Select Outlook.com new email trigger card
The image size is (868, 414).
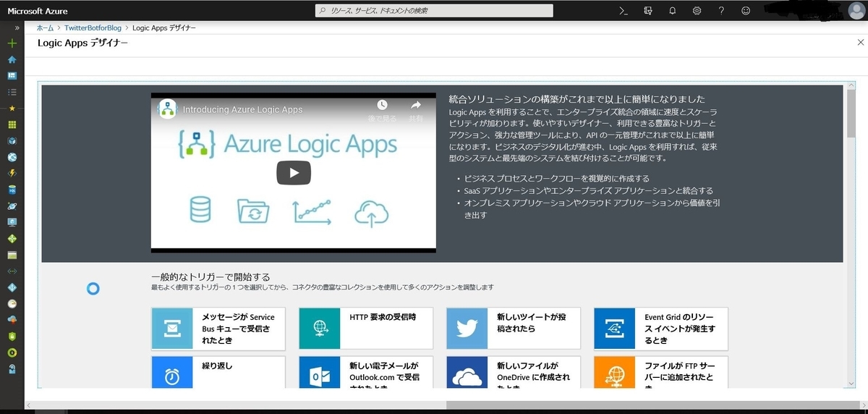point(366,371)
